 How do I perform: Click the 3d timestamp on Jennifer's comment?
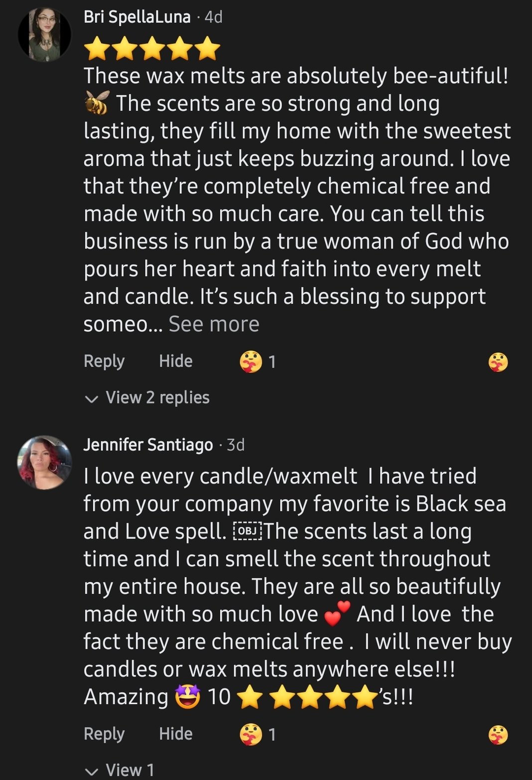point(236,444)
